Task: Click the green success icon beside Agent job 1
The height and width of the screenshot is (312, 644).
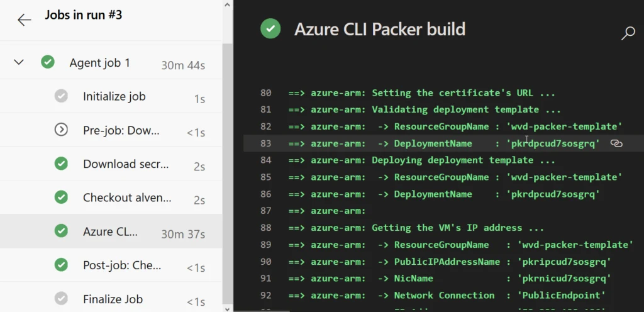Action: pyautogui.click(x=48, y=62)
